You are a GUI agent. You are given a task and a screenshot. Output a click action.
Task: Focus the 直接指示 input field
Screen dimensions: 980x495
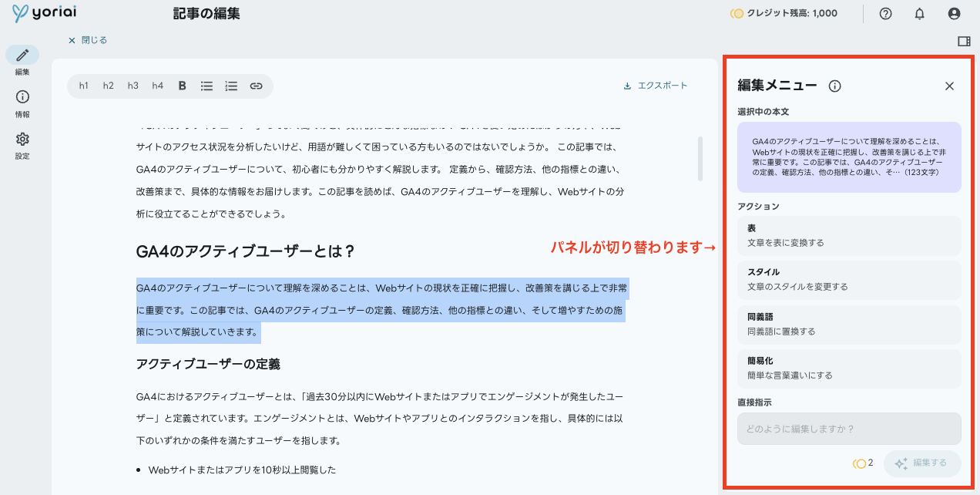click(849, 429)
